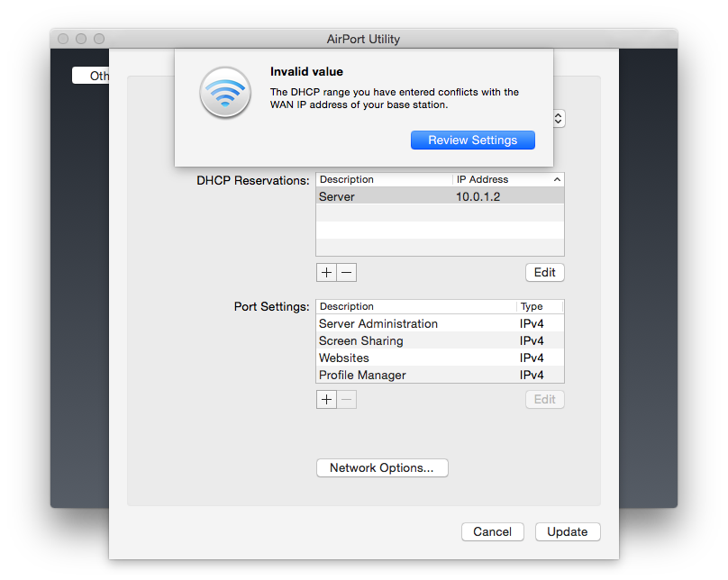Sort reservations by Description column header
Viewport: 728px width, 580px height.
[384, 179]
